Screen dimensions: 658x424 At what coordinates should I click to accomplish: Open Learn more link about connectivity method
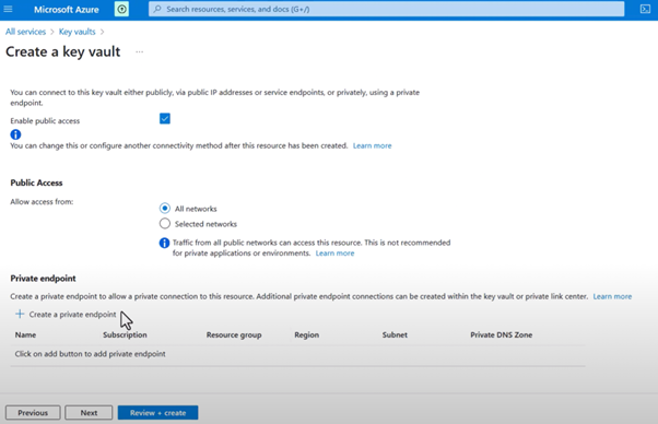[372, 146]
